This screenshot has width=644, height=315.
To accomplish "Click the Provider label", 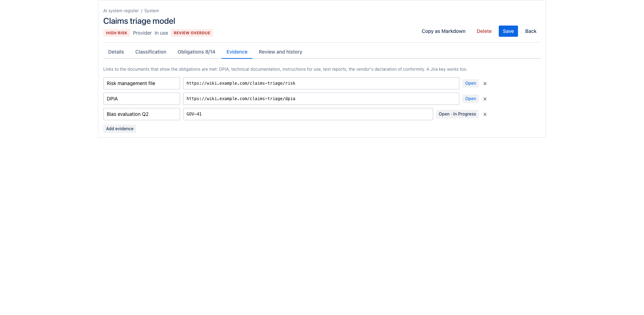I will pos(142,33).
